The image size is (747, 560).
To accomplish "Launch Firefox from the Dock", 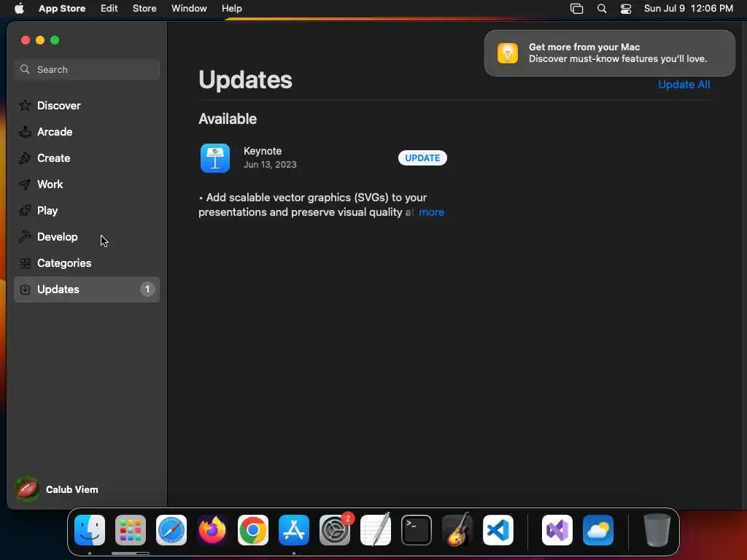I will [212, 530].
